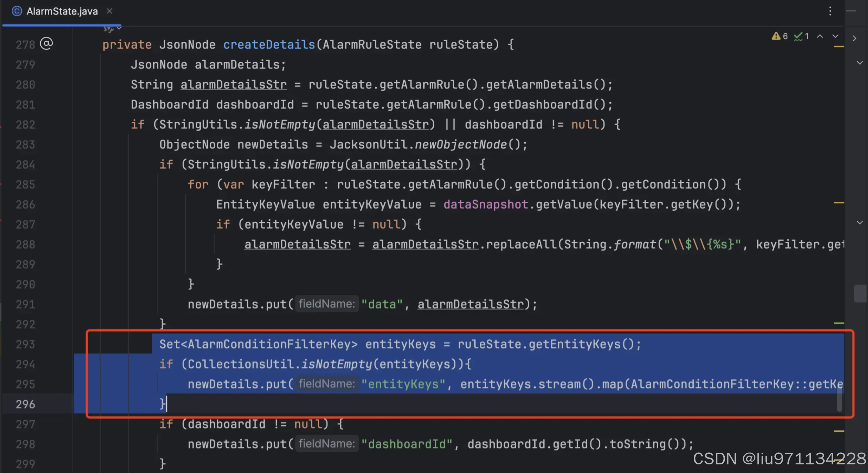Expand the right tool panel chevron arrow
Screen dimensions: 868x473
pyautogui.click(x=854, y=38)
